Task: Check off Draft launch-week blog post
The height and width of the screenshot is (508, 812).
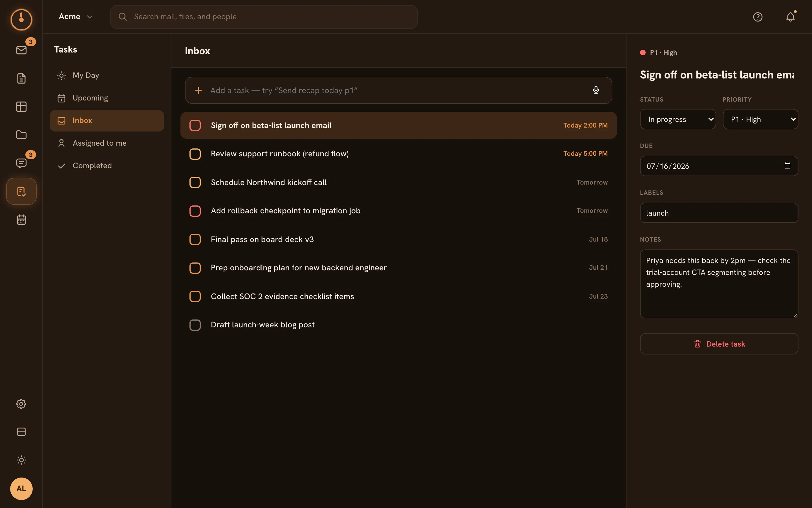Action: click(195, 325)
